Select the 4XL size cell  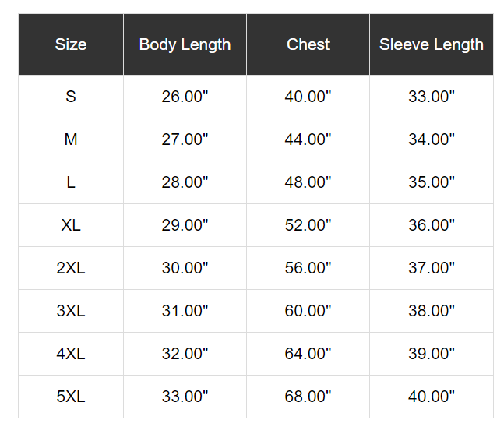tap(71, 354)
